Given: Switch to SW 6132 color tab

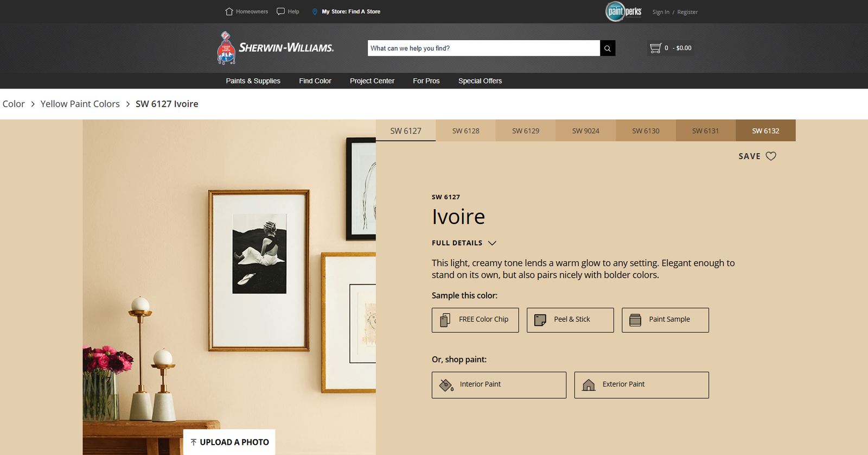Looking at the screenshot, I should [765, 130].
